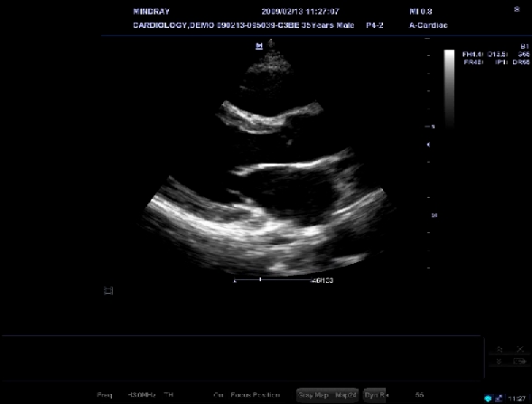This screenshot has width=532, height=404.
Task: Click the X icon in the bottom-right panel
Action: click(519, 349)
